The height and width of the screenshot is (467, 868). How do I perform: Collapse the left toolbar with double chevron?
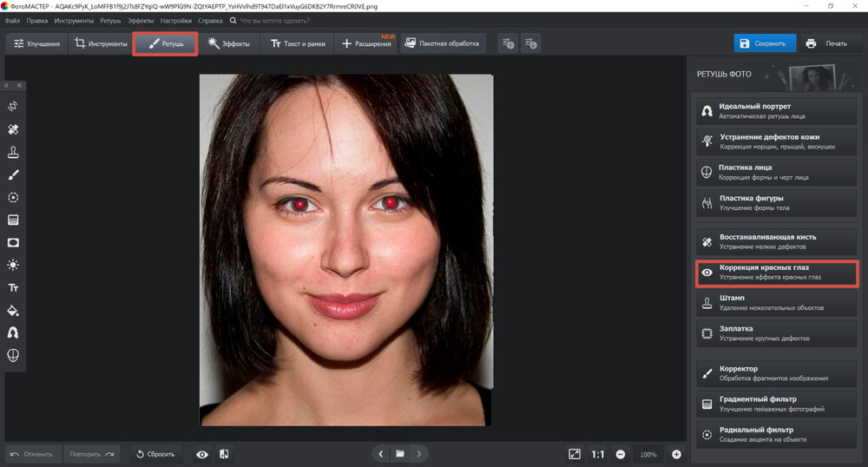point(19,85)
